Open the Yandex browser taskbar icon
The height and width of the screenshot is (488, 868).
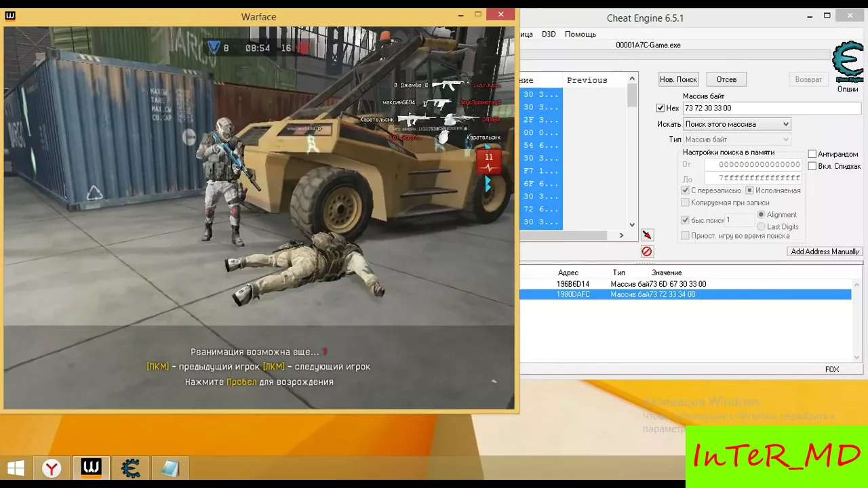click(52, 468)
